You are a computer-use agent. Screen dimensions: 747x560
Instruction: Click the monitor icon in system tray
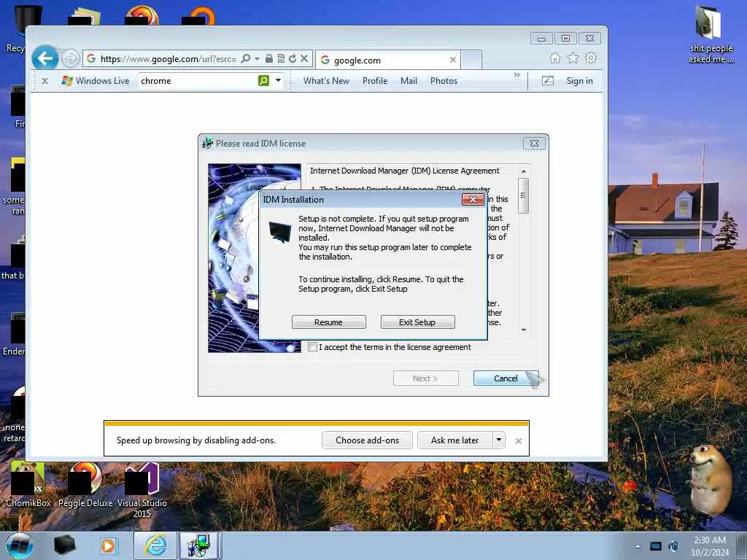click(x=656, y=546)
